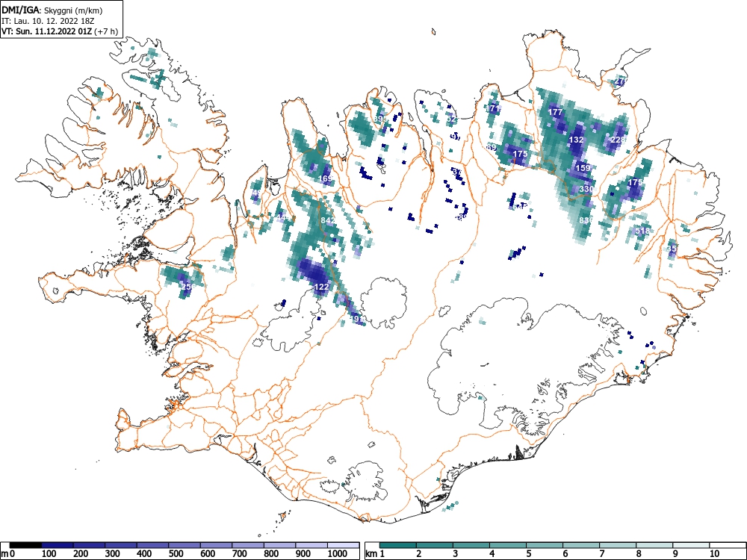Click the darkest teal 1–2 km swatch
747x560 pixels.
tap(398, 545)
